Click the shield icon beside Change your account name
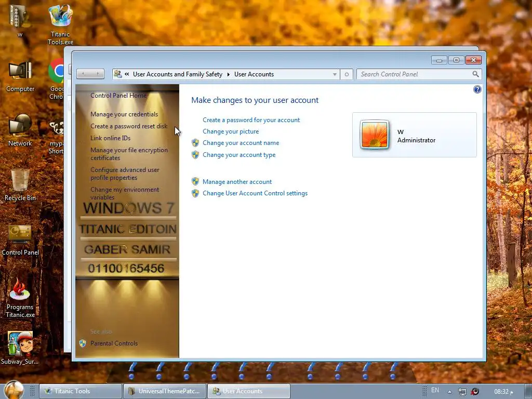Viewport: 532px width, 399px height. [195, 143]
